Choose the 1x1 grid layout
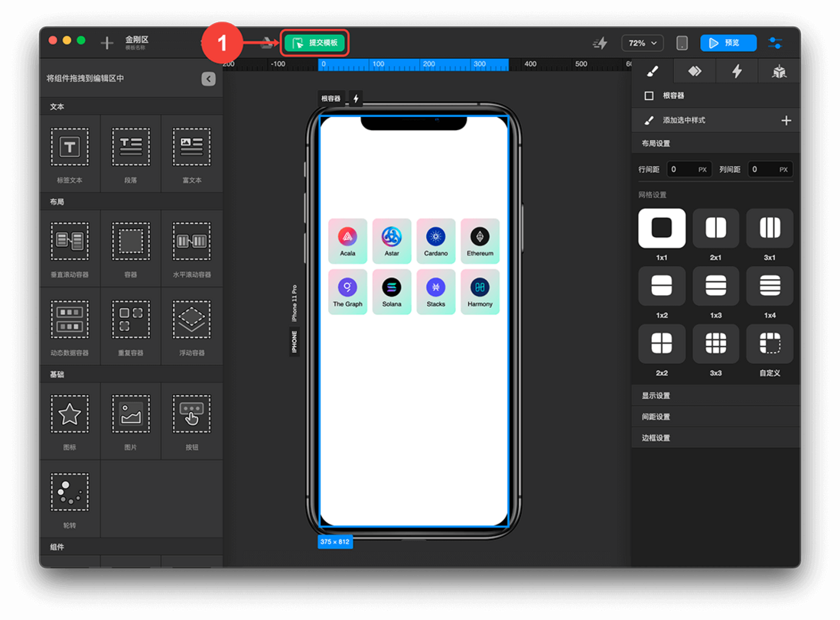840x620 pixels. point(662,228)
